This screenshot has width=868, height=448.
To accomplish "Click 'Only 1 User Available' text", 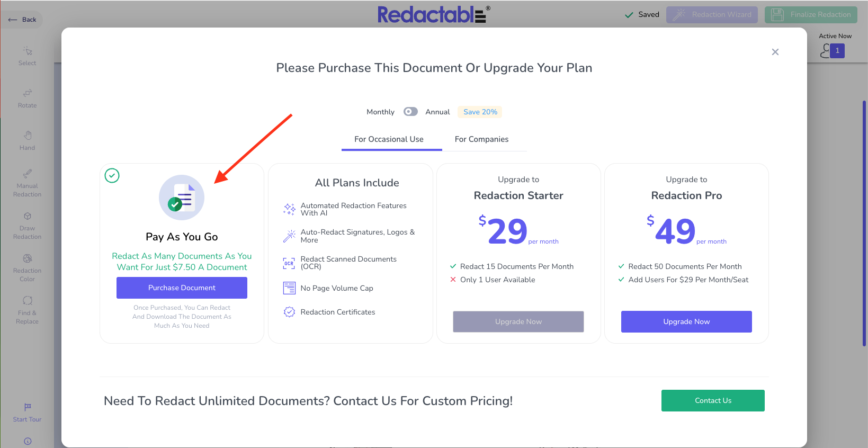I will coord(498,280).
